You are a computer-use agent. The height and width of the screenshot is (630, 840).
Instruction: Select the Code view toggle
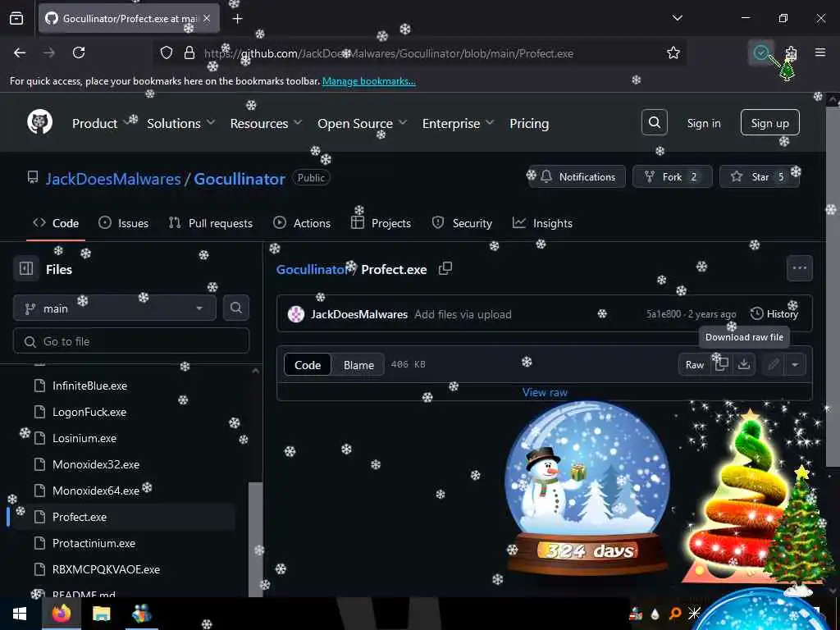pyautogui.click(x=308, y=365)
